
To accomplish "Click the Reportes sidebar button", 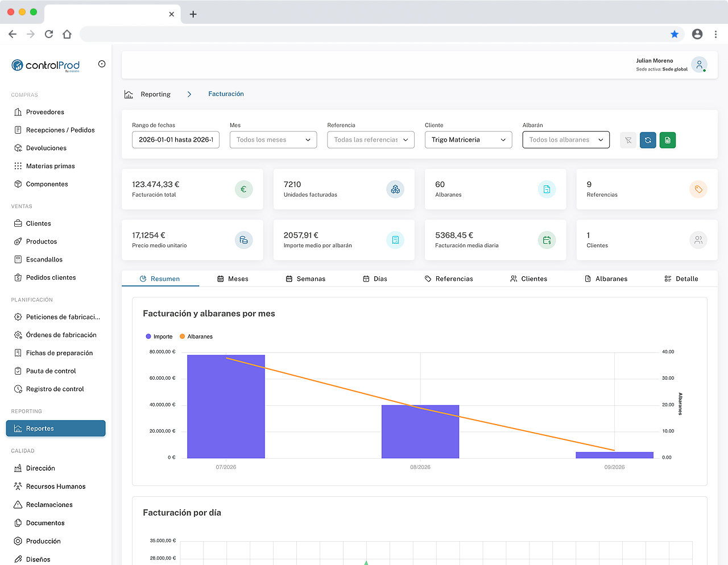I will [x=56, y=429].
